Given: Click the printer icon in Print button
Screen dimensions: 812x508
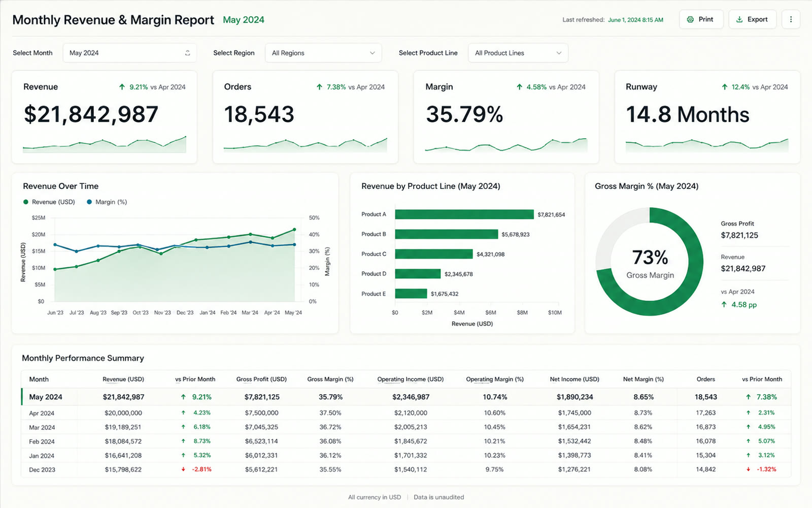Looking at the screenshot, I should [690, 19].
